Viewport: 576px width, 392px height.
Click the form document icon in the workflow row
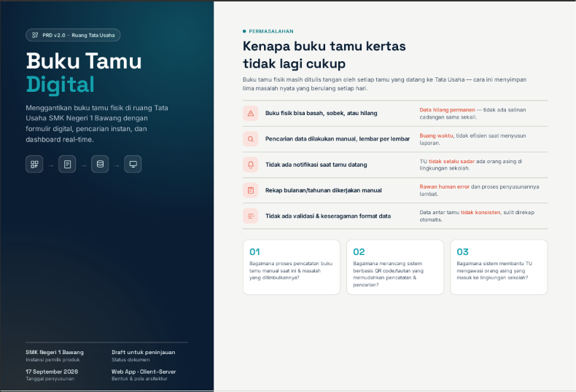[67, 164]
